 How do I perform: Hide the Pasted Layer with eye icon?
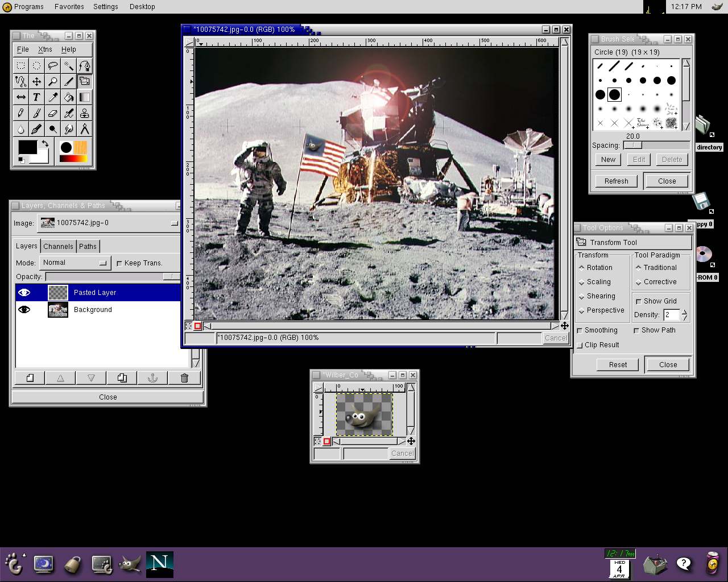24,293
